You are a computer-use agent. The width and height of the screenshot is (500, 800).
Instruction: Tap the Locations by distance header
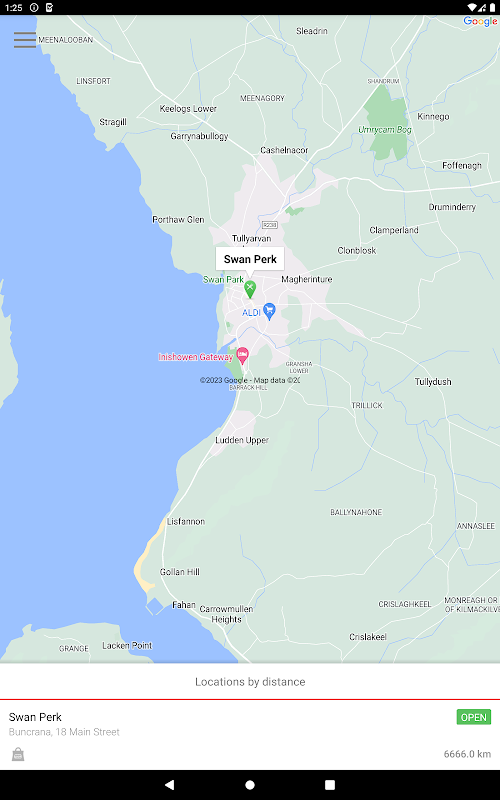250,682
